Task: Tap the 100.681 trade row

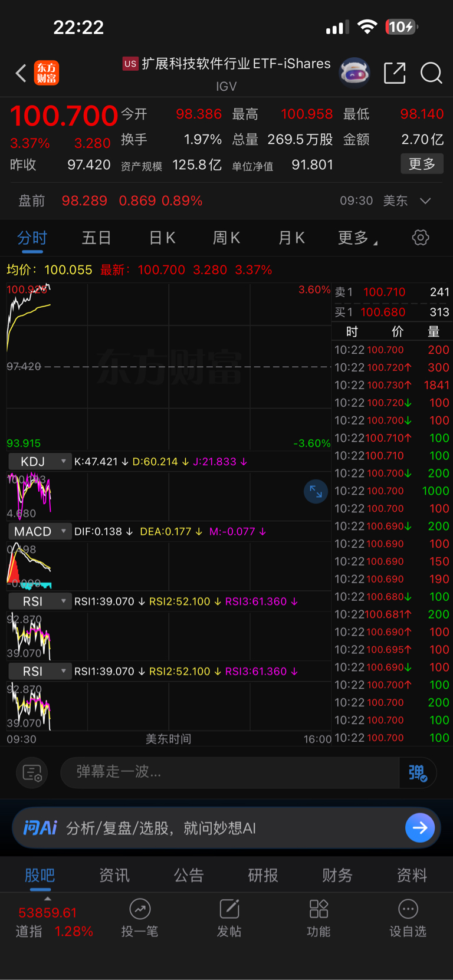Action: [x=392, y=614]
